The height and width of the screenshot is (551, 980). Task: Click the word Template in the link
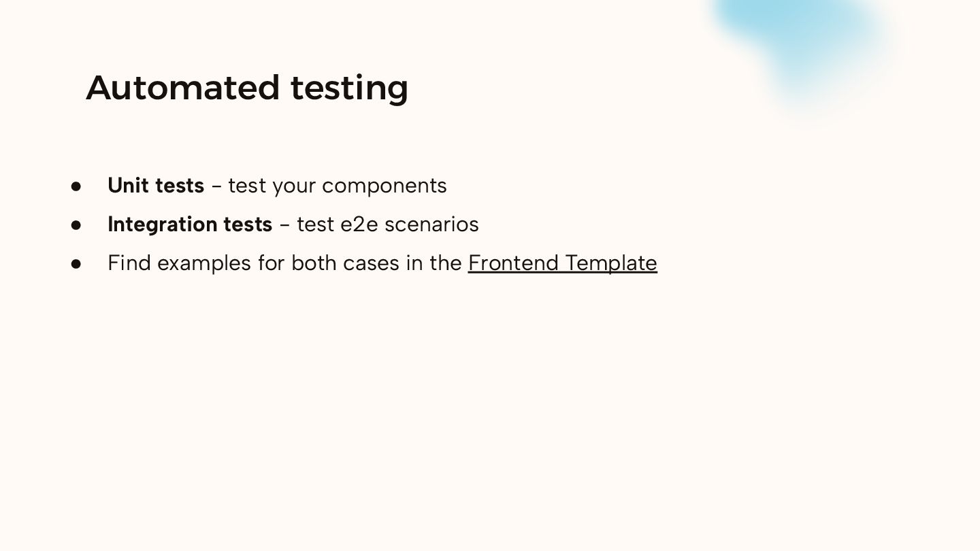(x=611, y=263)
